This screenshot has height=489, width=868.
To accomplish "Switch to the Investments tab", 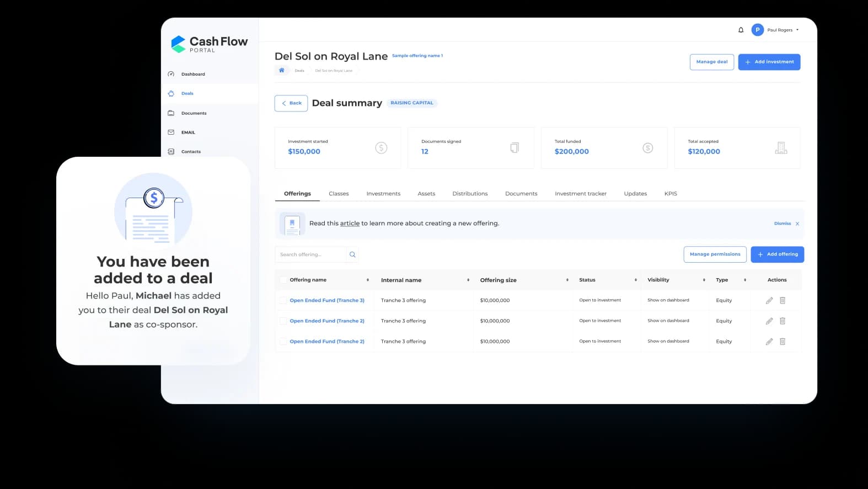I will [x=383, y=194].
